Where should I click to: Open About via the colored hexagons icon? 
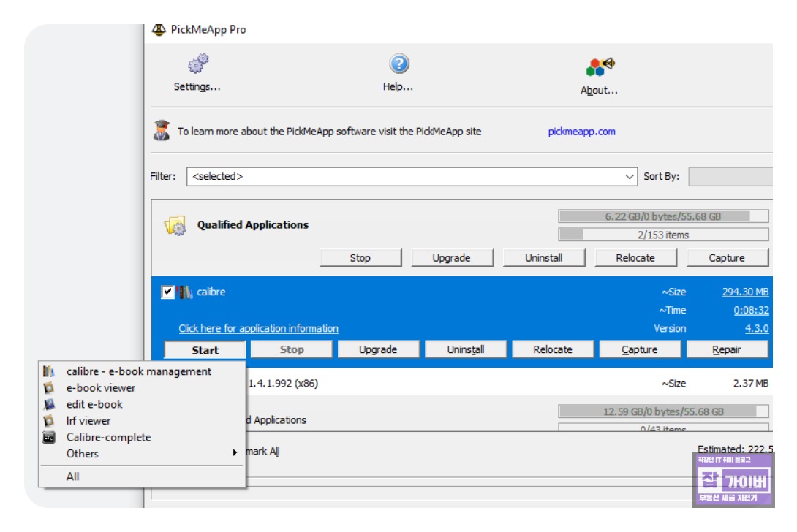click(x=600, y=66)
